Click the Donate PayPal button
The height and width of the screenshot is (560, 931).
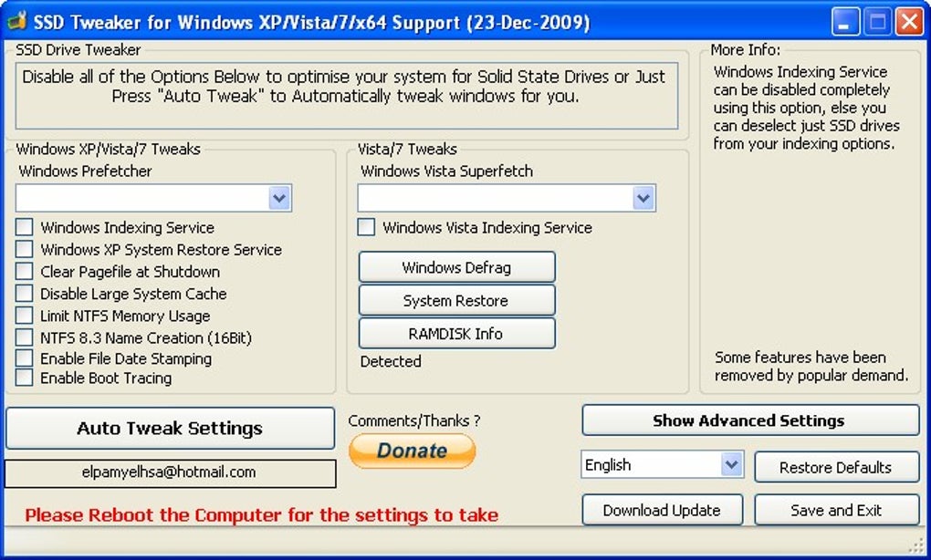(x=412, y=451)
